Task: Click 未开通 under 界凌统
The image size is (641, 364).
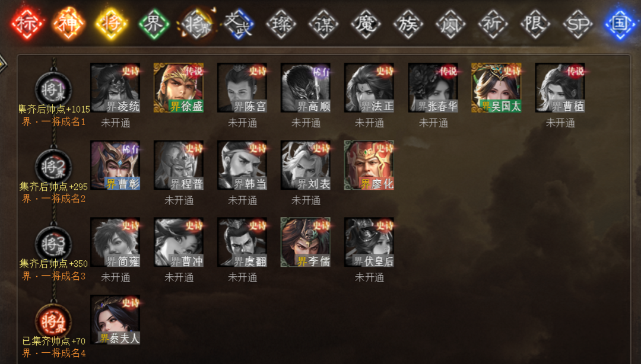Action: coord(115,123)
